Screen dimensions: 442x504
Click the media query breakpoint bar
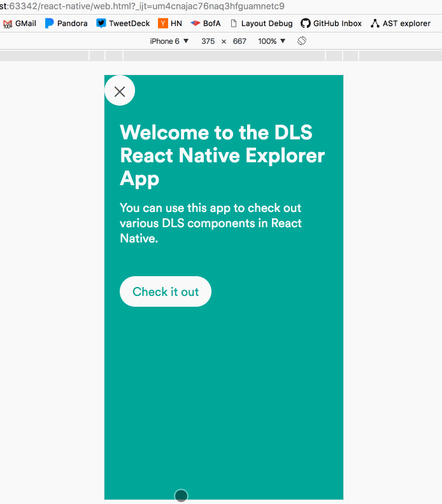(x=223, y=56)
